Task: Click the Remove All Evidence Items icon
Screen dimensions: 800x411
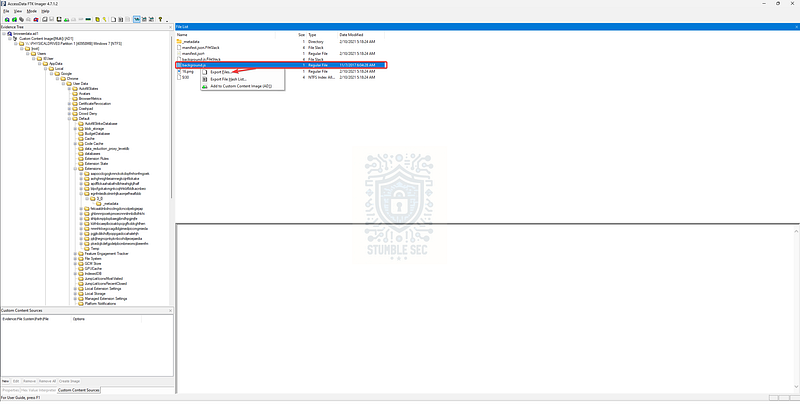Action: point(36,19)
